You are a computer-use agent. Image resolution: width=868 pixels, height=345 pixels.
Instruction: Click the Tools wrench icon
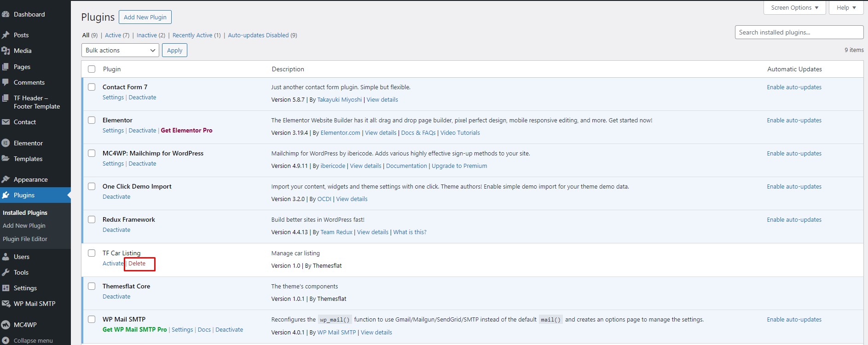coord(6,272)
